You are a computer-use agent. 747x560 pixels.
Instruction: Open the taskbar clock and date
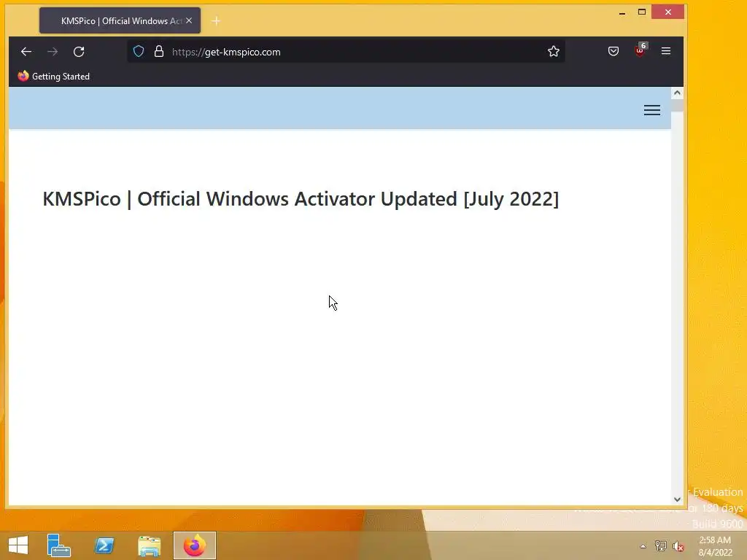[x=715, y=546]
